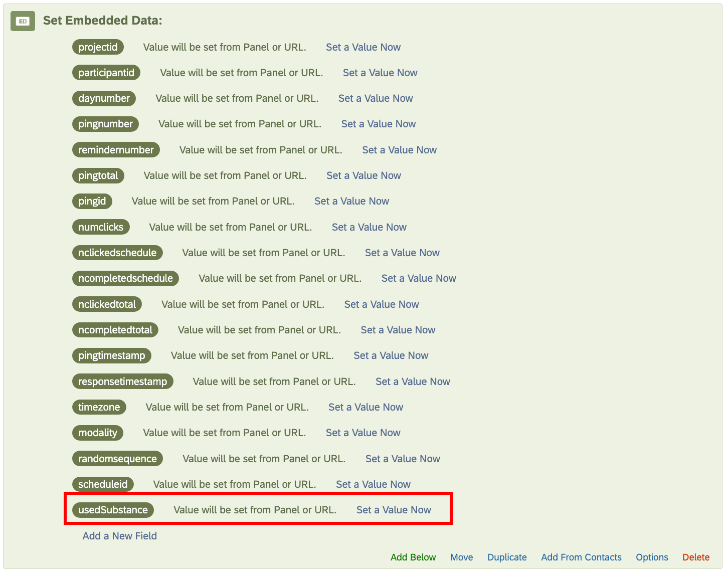Viewport: 728px width, 573px height.
Task: Click the participantid field label pill
Action: [106, 72]
